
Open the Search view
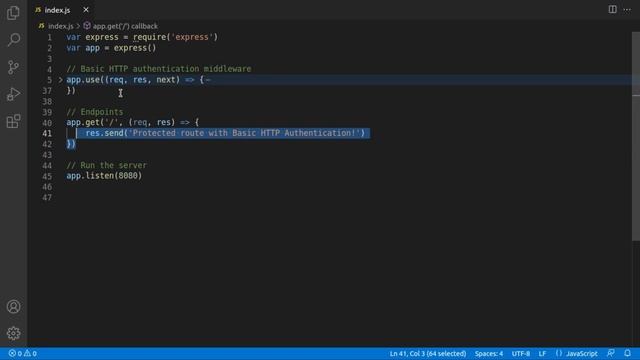point(13,40)
